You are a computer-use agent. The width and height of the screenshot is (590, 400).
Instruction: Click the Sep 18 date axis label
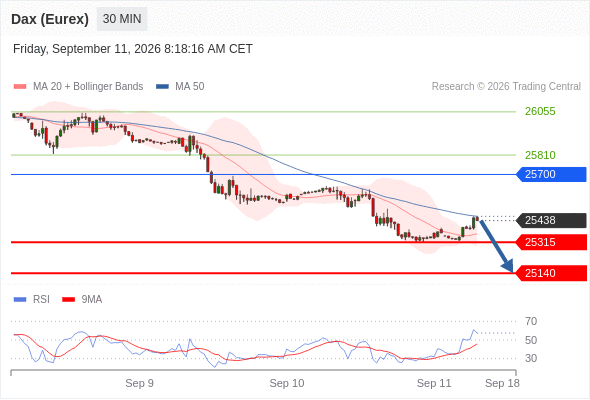[x=502, y=383]
